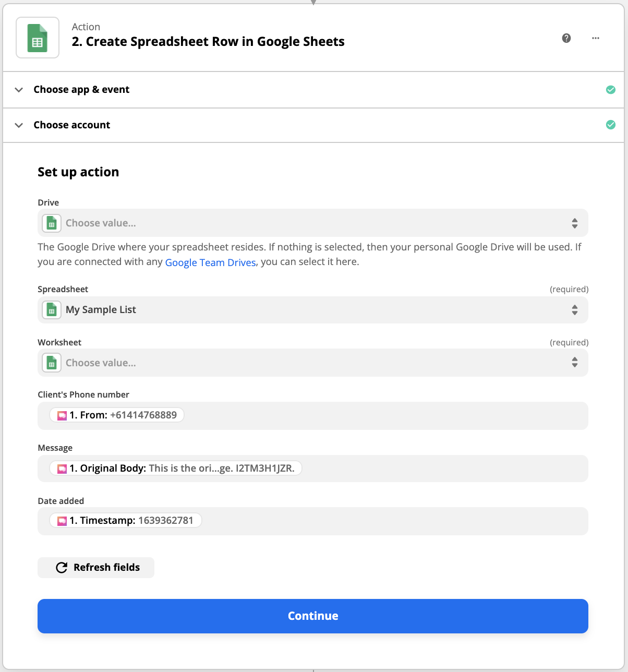Click the blue Continue button
Image resolution: width=628 pixels, height=672 pixels.
coord(313,616)
